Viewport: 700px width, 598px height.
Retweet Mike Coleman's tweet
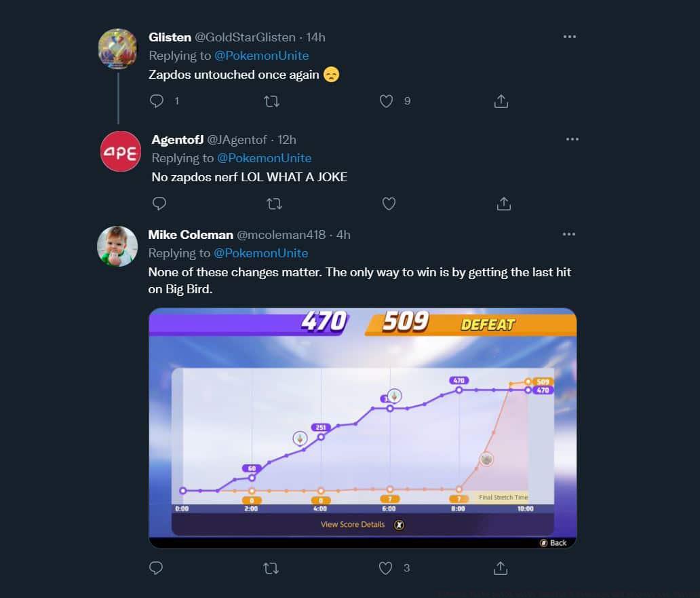[271, 568]
